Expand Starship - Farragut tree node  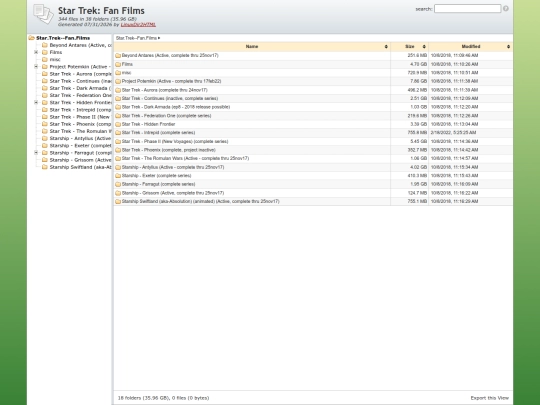36,153
